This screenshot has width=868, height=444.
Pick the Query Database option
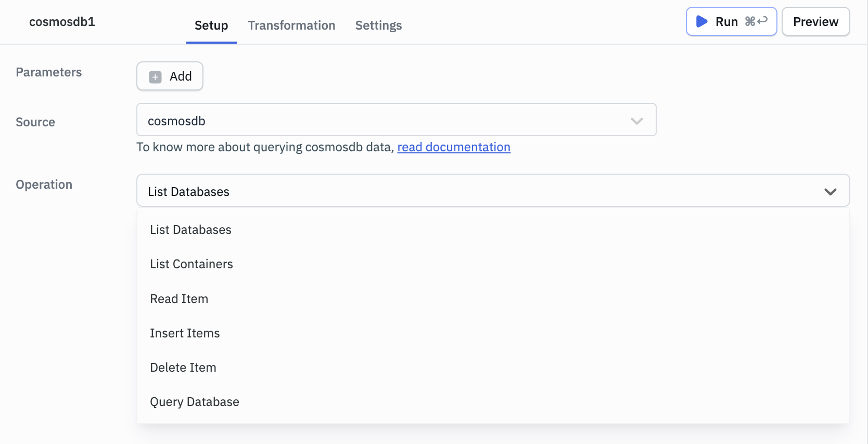click(x=195, y=402)
